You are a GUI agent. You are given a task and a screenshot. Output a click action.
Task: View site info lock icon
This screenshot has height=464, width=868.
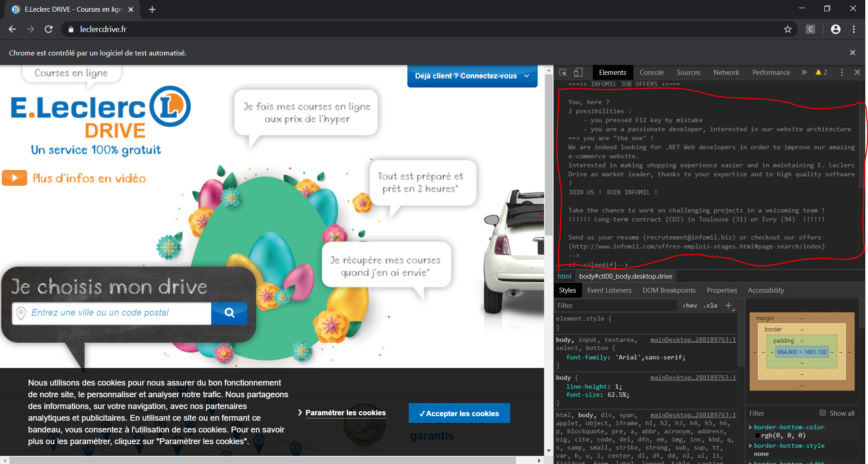pyautogui.click(x=71, y=29)
